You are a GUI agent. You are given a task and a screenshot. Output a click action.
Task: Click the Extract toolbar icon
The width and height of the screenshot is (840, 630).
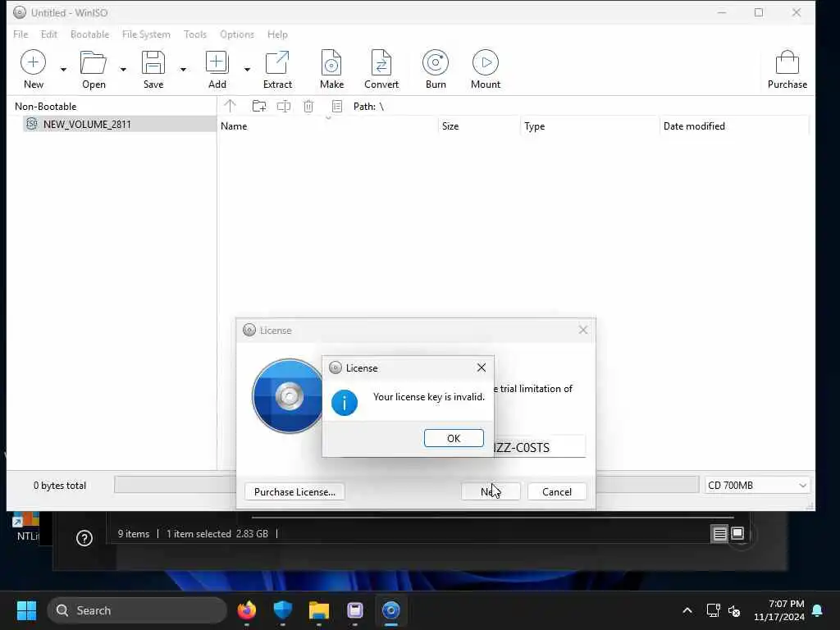pos(277,69)
